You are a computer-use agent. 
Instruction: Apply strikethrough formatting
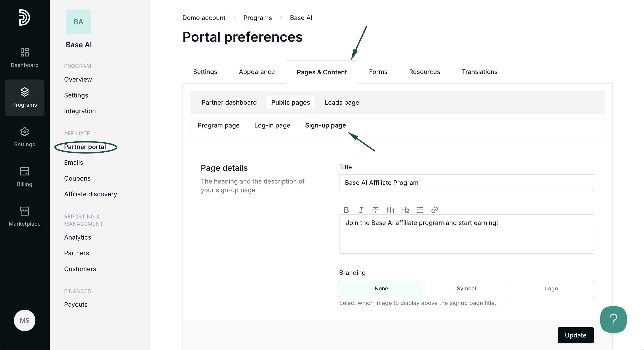376,210
